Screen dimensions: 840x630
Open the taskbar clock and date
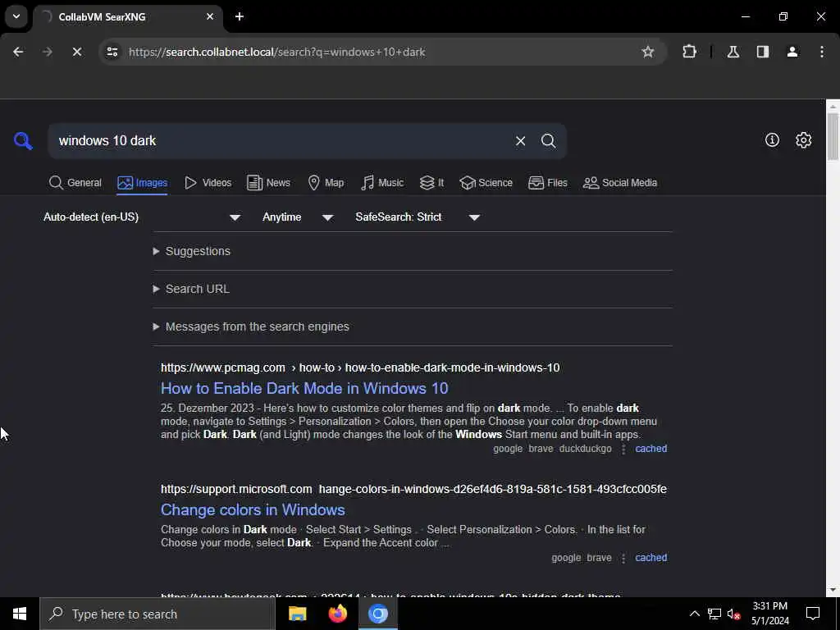coord(769,614)
